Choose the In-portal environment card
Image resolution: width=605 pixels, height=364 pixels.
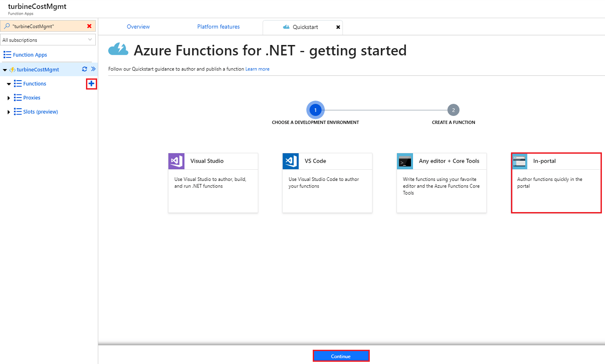[556, 183]
